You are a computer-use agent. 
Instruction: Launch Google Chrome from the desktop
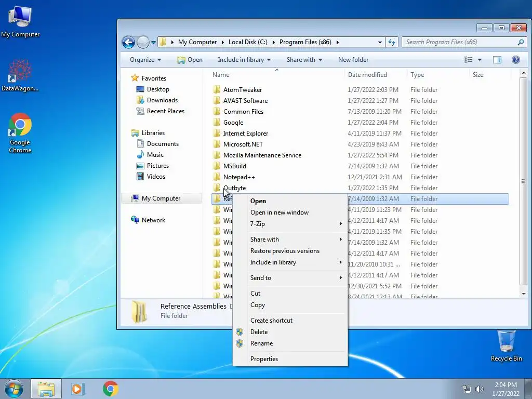(20, 133)
